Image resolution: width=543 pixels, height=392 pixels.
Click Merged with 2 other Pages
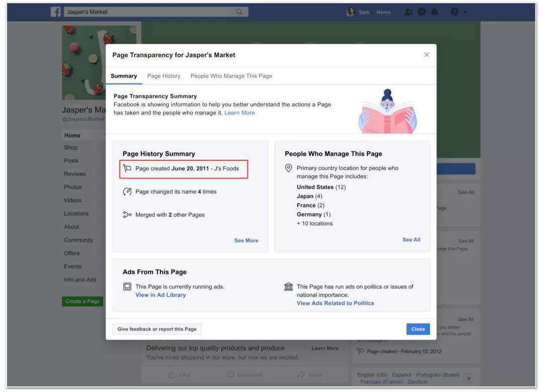coord(170,215)
